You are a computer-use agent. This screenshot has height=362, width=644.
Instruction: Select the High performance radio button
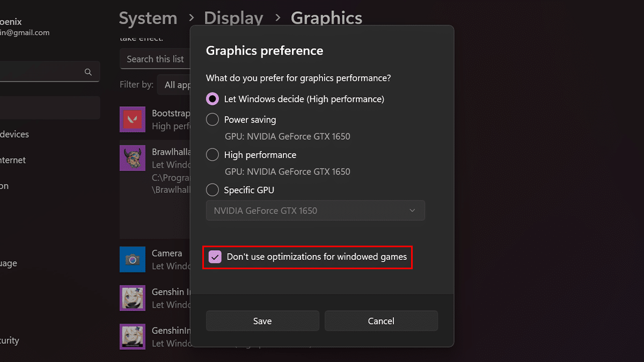click(212, 154)
